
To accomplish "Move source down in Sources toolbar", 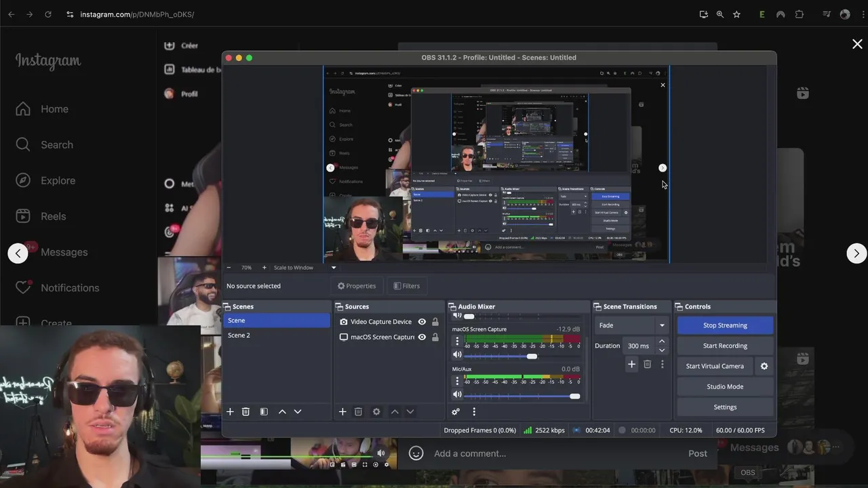I will tap(410, 411).
